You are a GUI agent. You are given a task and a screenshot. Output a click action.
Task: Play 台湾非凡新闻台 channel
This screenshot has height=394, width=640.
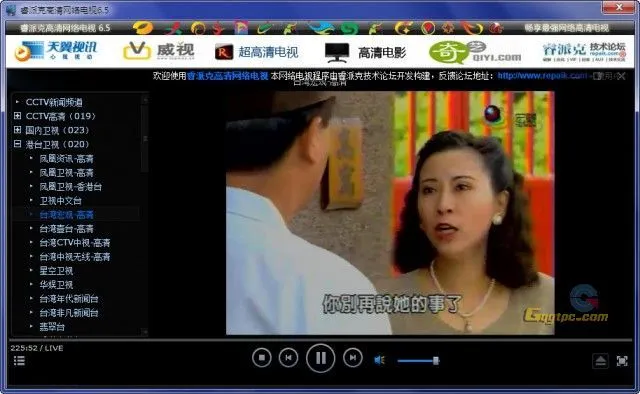tap(69, 313)
